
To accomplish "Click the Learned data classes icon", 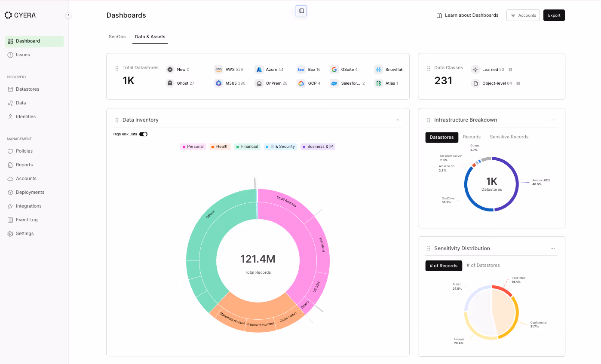I will point(475,70).
